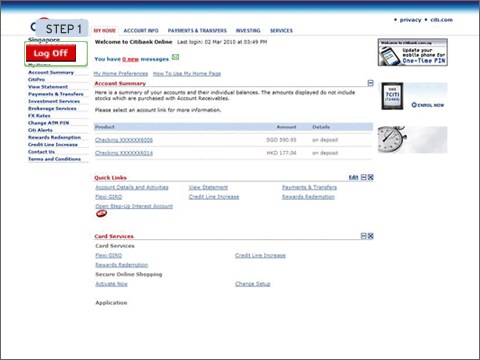Open PAYMENTS & TRANSFERS tab
The height and width of the screenshot is (360, 480).
pyautogui.click(x=197, y=30)
